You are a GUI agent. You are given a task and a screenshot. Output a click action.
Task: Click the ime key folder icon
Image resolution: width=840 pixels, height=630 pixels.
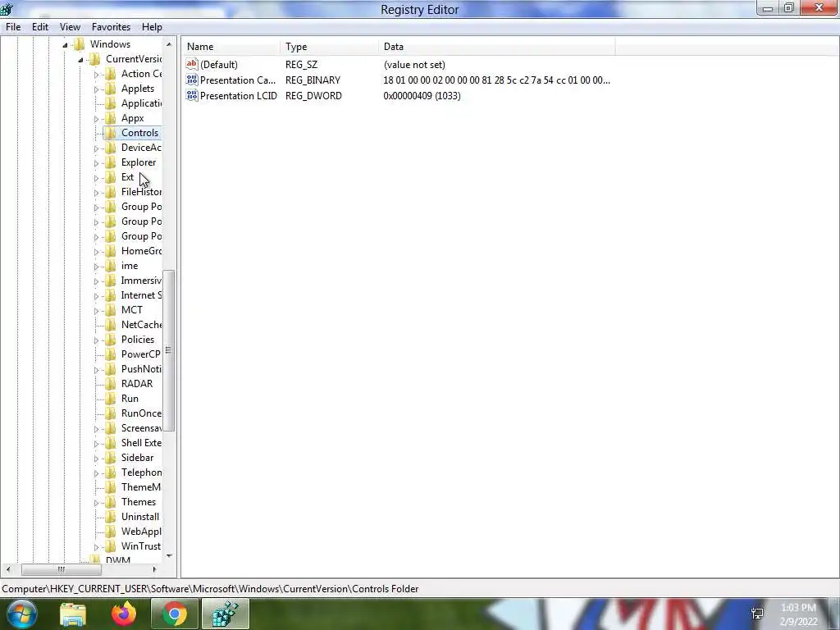111,265
